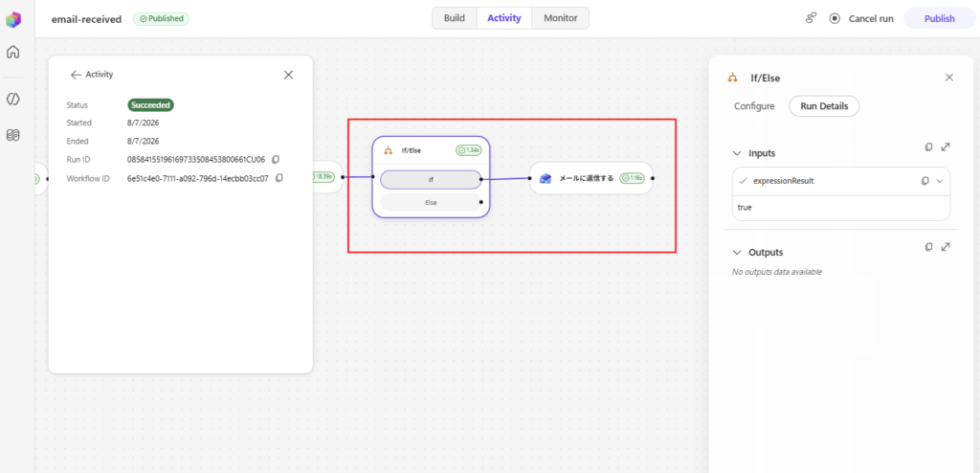The height and width of the screenshot is (473, 980).
Task: Click the 18.39s duration badge
Action: [323, 177]
